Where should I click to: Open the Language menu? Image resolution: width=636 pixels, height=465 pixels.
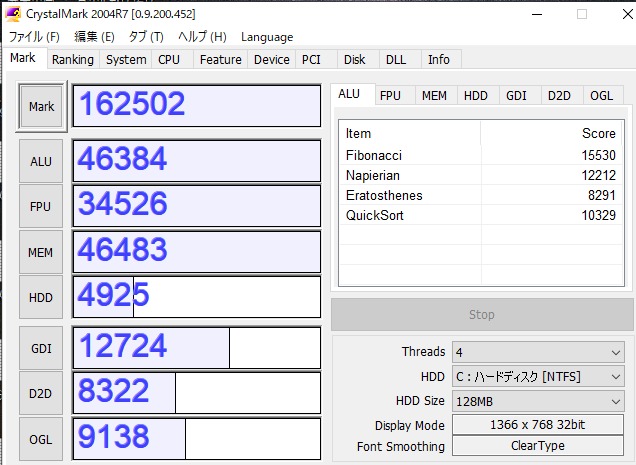tap(267, 37)
